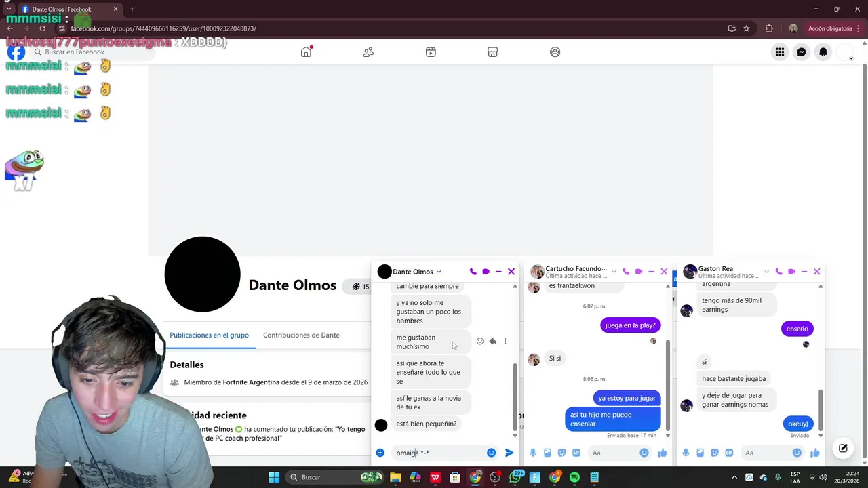
Task: Start video call in Dante Olmos chat
Action: [486, 272]
